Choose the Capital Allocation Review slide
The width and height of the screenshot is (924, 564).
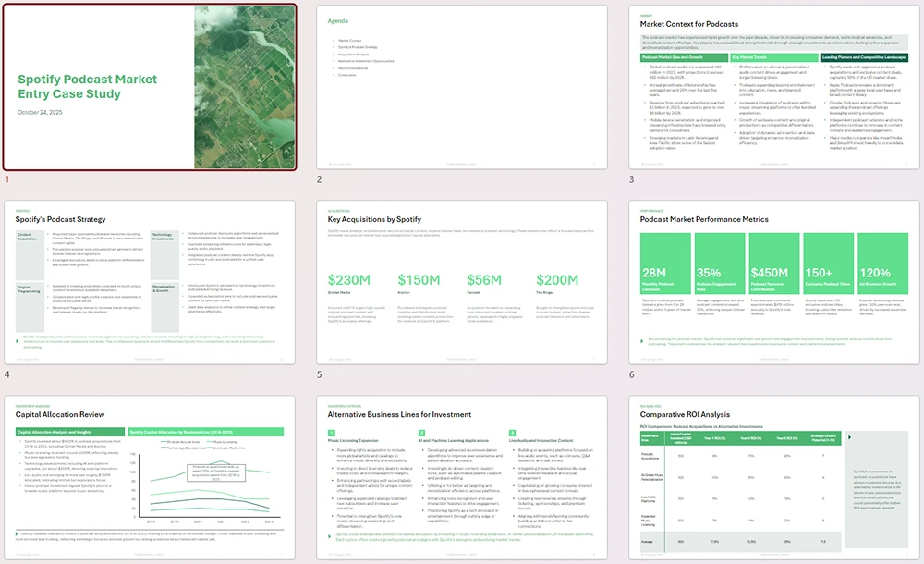[150, 477]
